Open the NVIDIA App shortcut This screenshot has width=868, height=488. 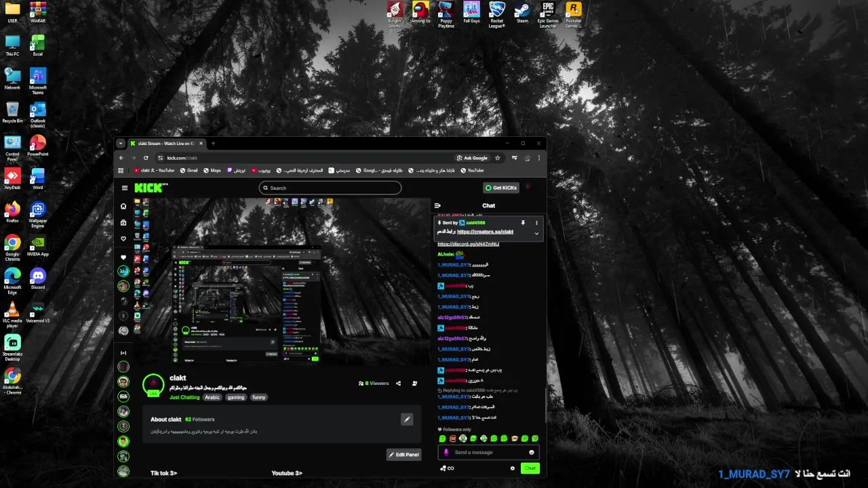pos(38,245)
